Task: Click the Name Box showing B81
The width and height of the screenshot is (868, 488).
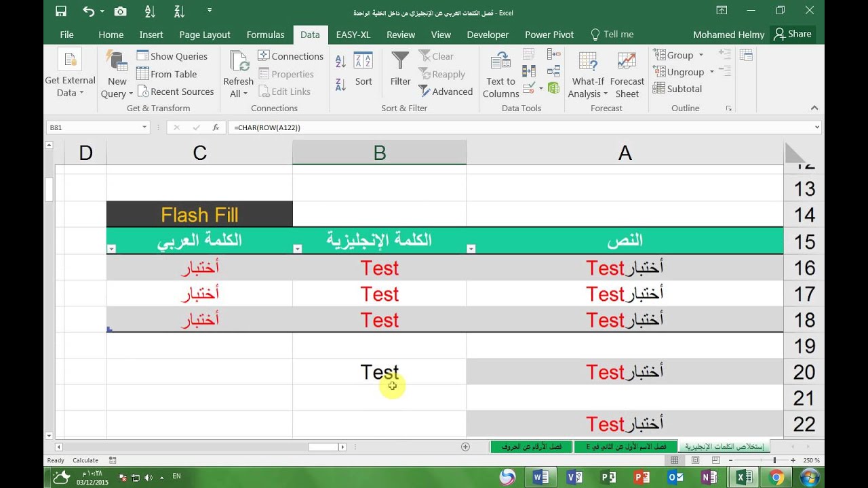Action: point(93,127)
